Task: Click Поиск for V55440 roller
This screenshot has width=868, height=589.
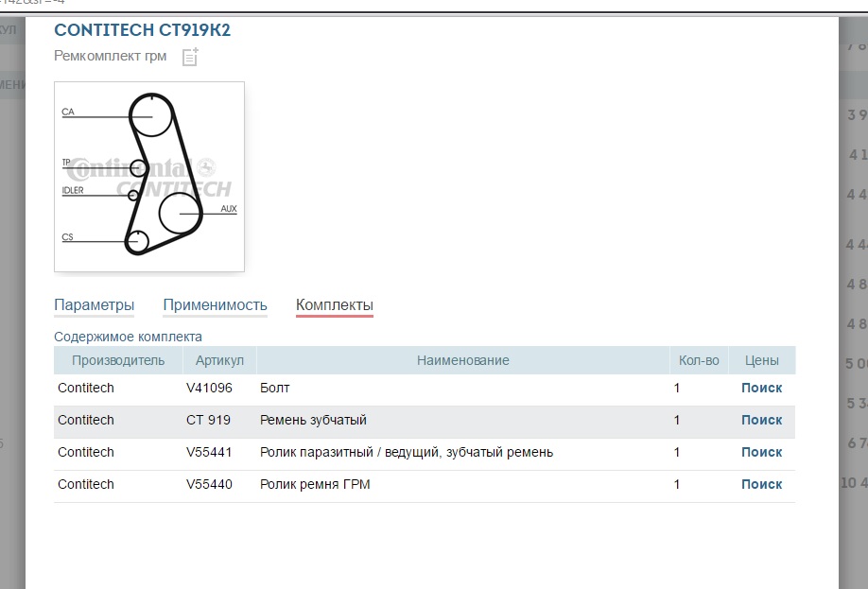Action: pyautogui.click(x=762, y=484)
